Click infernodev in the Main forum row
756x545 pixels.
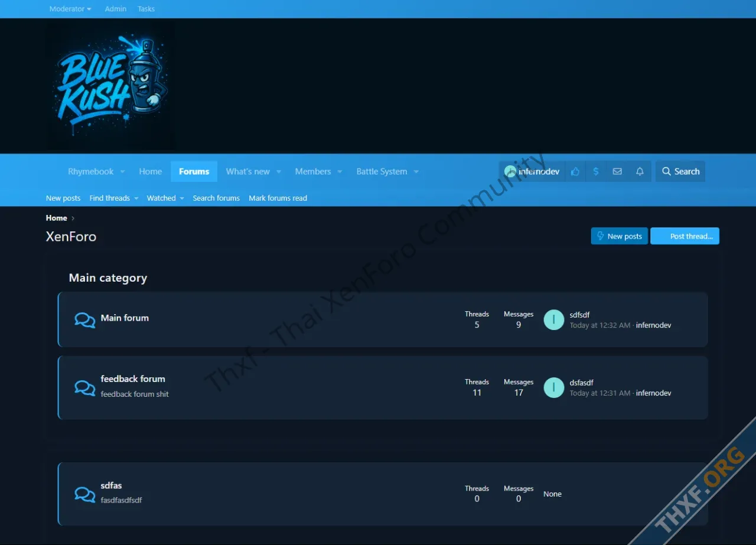[653, 325]
